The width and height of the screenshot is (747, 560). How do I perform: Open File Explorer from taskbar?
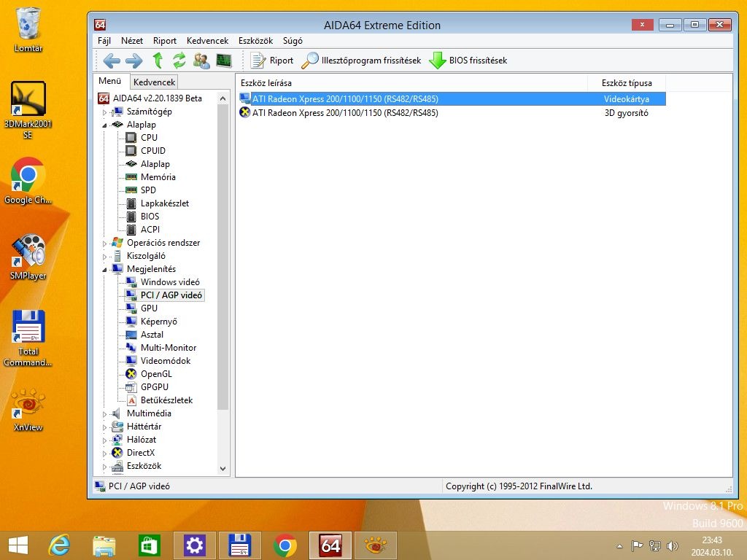[x=104, y=545]
